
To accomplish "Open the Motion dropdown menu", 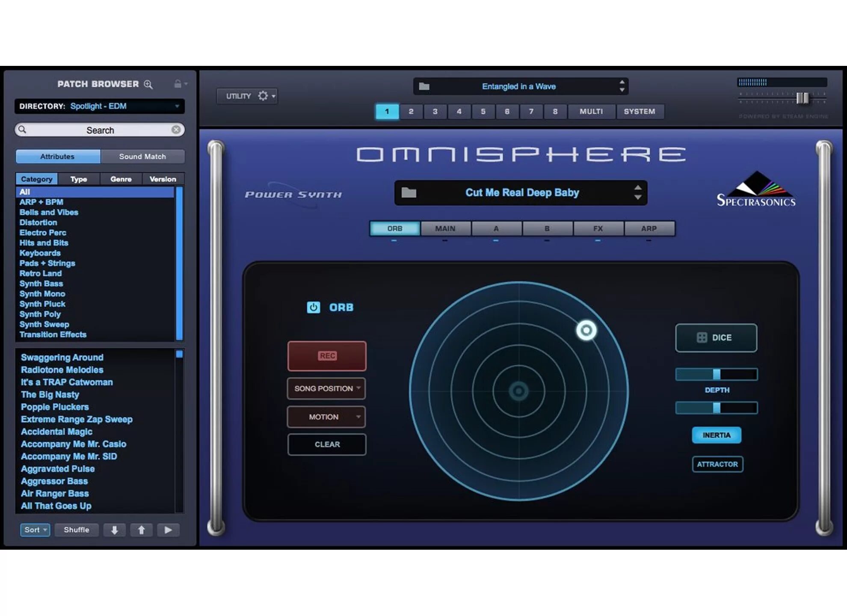I will tap(326, 417).
